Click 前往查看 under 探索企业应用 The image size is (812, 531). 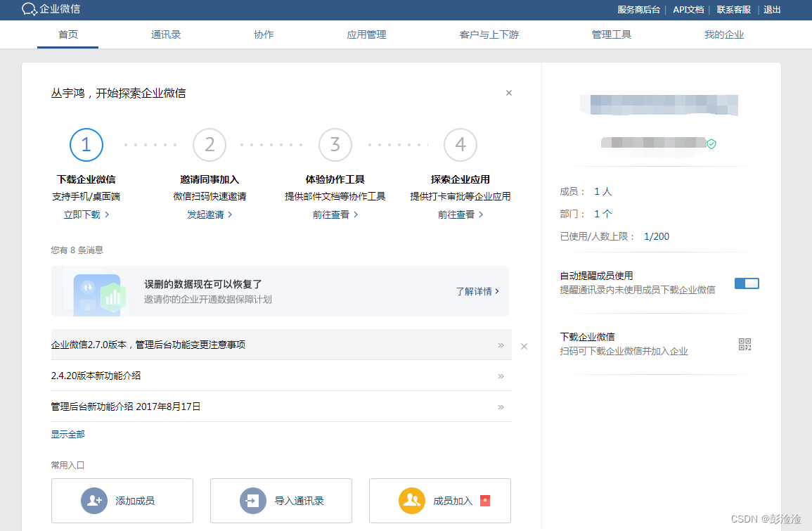[456, 215]
